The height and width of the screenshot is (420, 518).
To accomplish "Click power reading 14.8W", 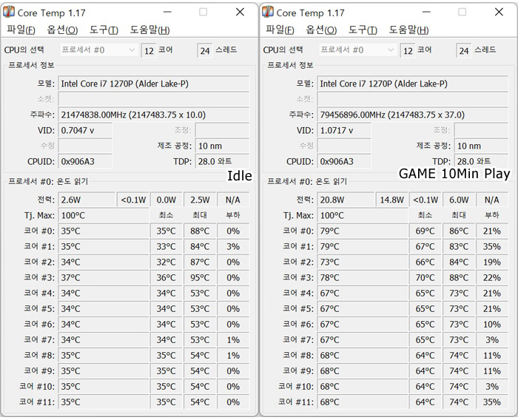I will tap(391, 200).
